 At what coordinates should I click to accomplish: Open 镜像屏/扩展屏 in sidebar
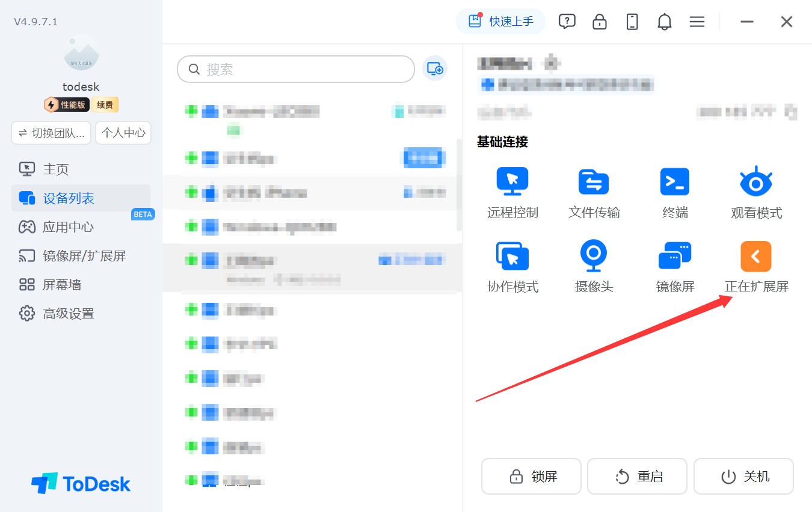point(81,256)
